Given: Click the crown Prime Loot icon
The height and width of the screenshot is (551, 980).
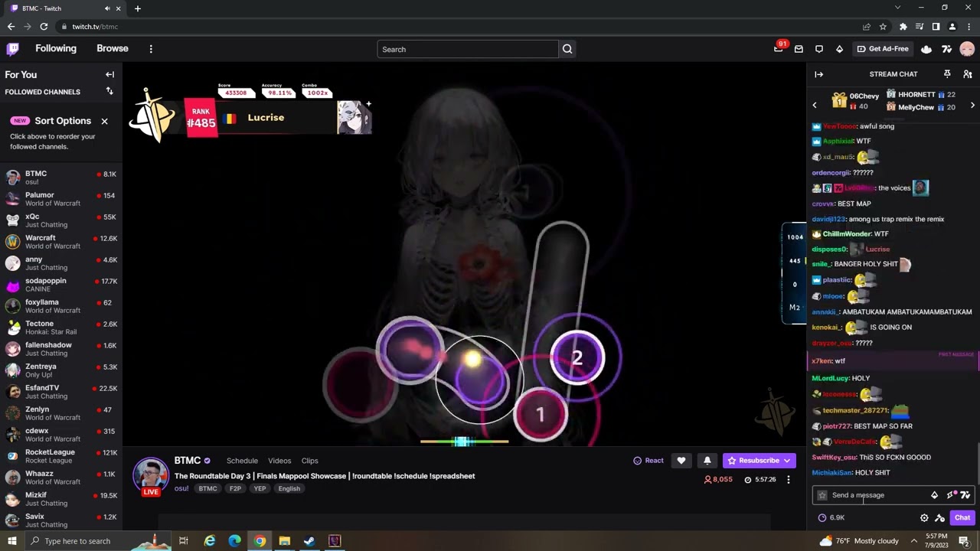Looking at the screenshot, I should [926, 49].
